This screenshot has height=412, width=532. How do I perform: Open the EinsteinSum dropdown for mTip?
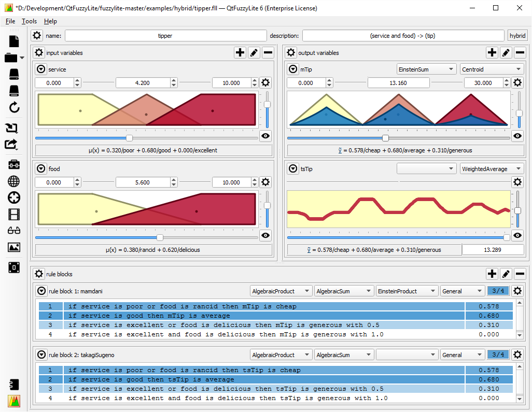(x=426, y=69)
